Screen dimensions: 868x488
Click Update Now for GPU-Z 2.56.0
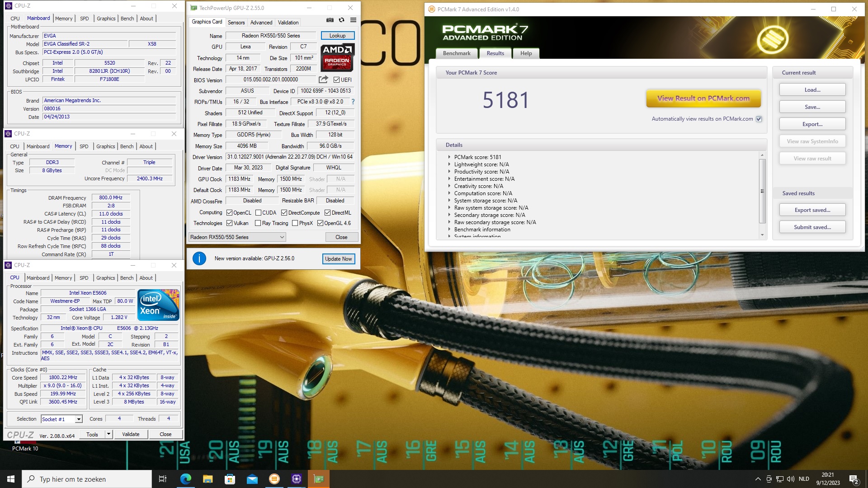(338, 259)
